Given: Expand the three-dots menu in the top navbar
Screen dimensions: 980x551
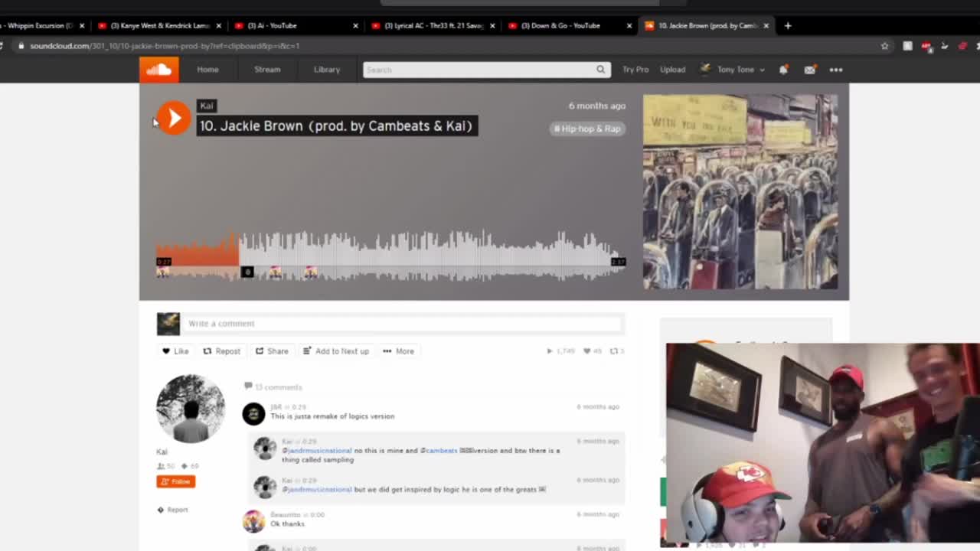Looking at the screenshot, I should tap(835, 70).
